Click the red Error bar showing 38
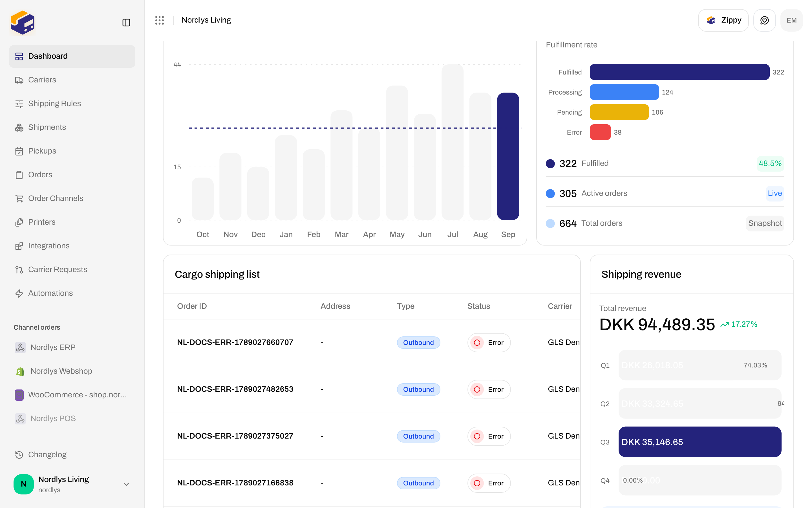 pyautogui.click(x=600, y=132)
